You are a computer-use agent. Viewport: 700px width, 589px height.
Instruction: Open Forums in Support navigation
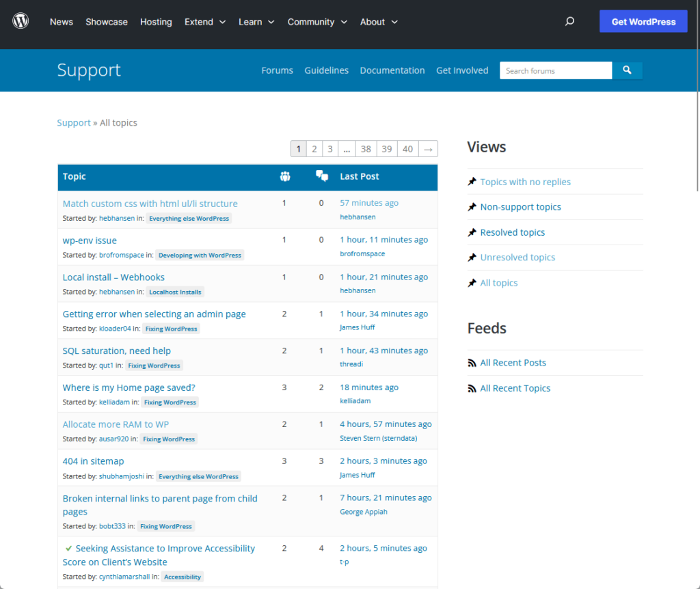pyautogui.click(x=278, y=70)
